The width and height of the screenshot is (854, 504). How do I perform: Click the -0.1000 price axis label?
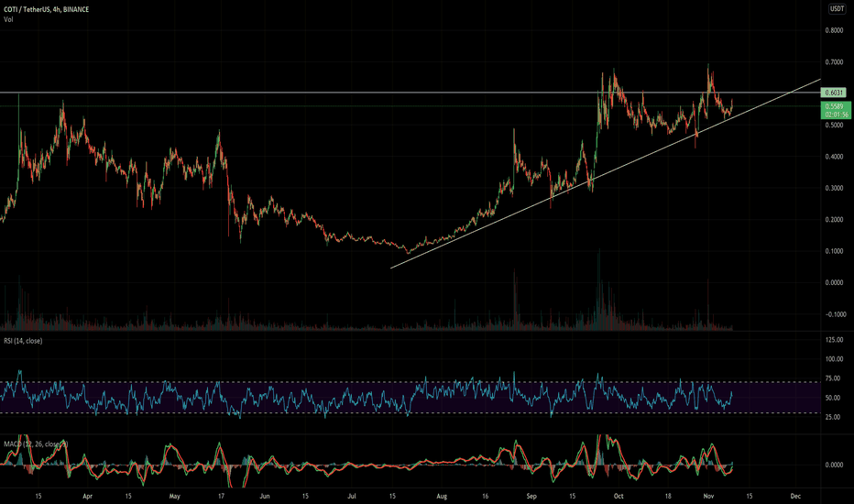[836, 314]
